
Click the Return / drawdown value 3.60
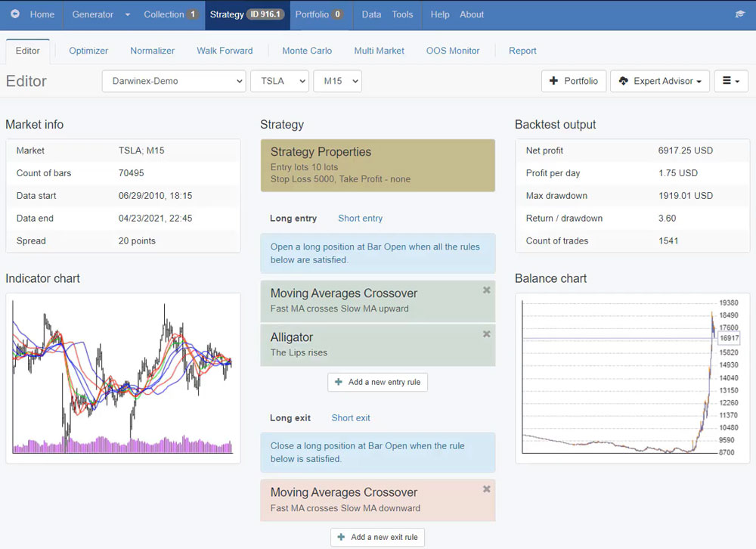668,218
